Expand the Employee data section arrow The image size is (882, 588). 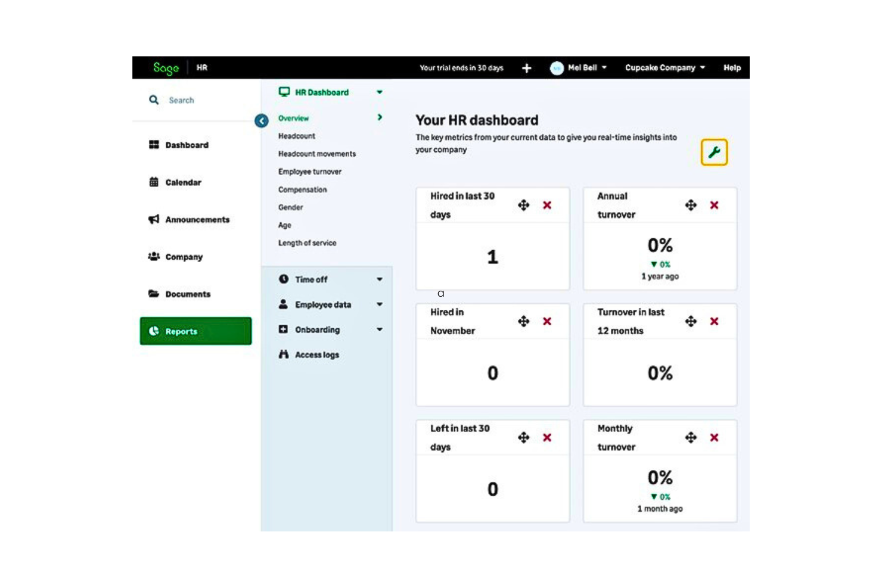pos(380,304)
